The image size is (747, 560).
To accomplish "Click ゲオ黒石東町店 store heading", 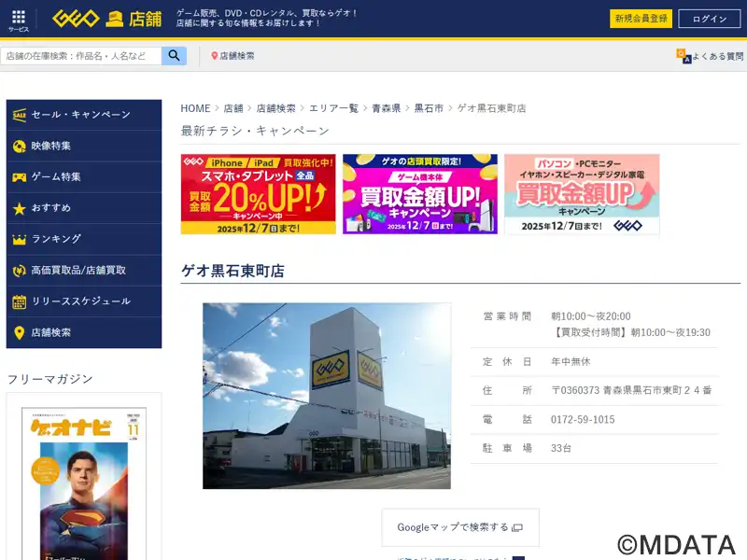I will click(x=233, y=271).
